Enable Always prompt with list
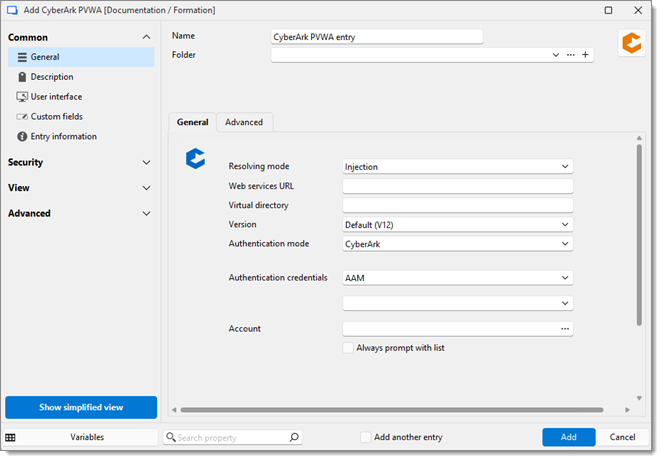This screenshot has height=461, width=662. pos(348,348)
